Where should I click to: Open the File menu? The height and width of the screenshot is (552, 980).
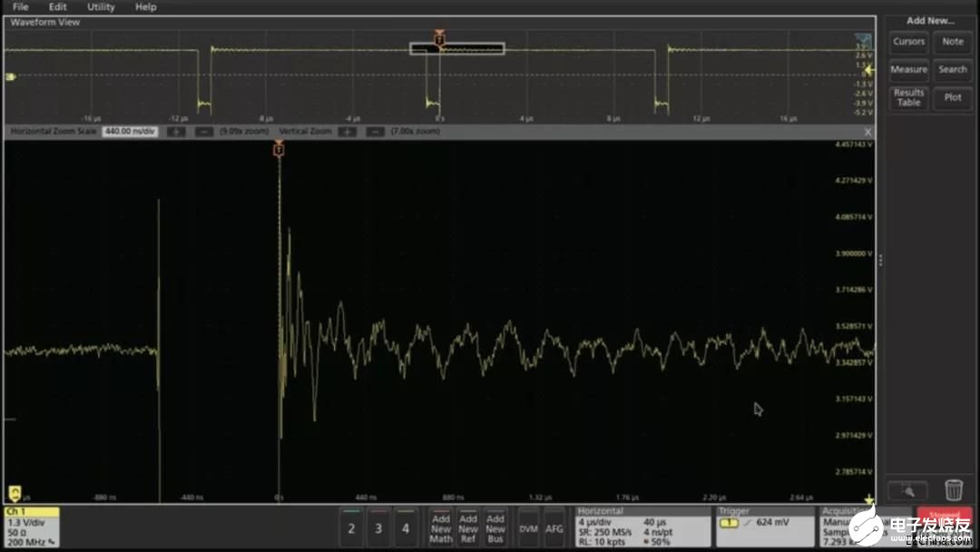click(21, 7)
